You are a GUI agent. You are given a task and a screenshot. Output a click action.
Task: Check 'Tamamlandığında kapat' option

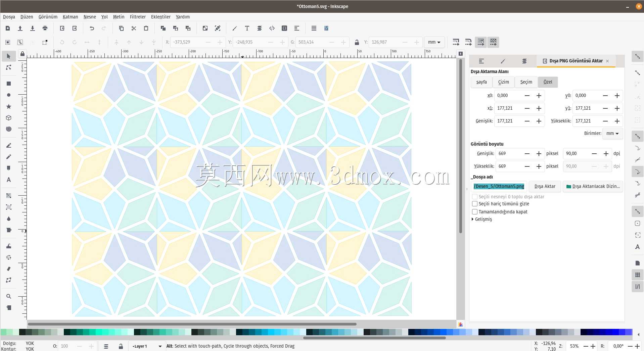point(475,212)
